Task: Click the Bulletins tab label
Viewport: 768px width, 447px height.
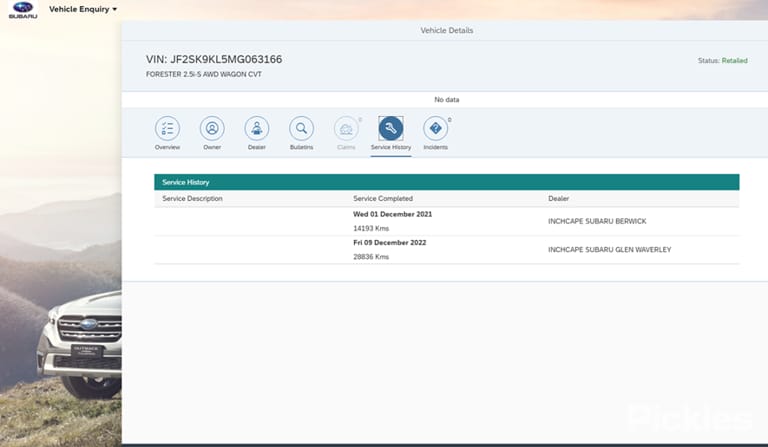Action: pos(301,147)
